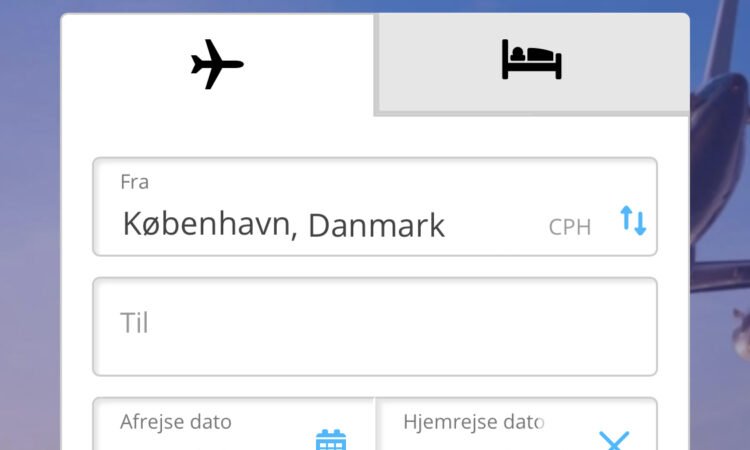
Task: Select the airplane flights tab
Action: point(218,65)
